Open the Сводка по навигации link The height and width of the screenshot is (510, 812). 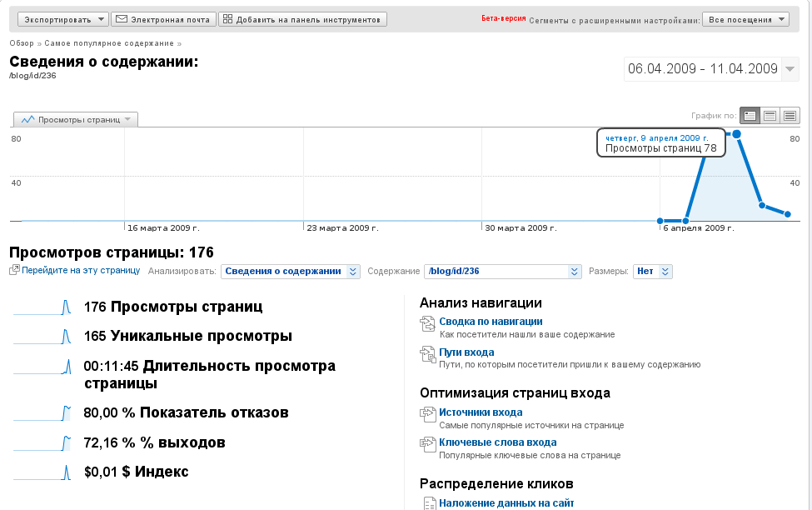tap(491, 322)
